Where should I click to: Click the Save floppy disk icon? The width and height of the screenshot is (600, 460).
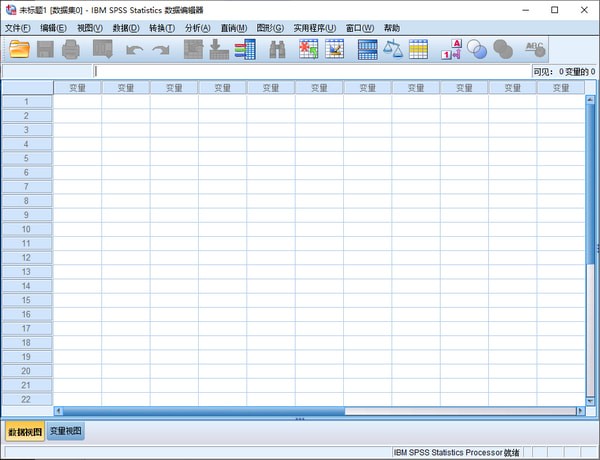(x=46, y=49)
